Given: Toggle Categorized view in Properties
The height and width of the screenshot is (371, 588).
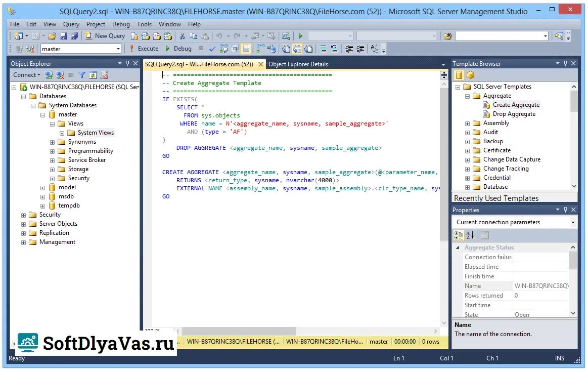Looking at the screenshot, I should [459, 235].
